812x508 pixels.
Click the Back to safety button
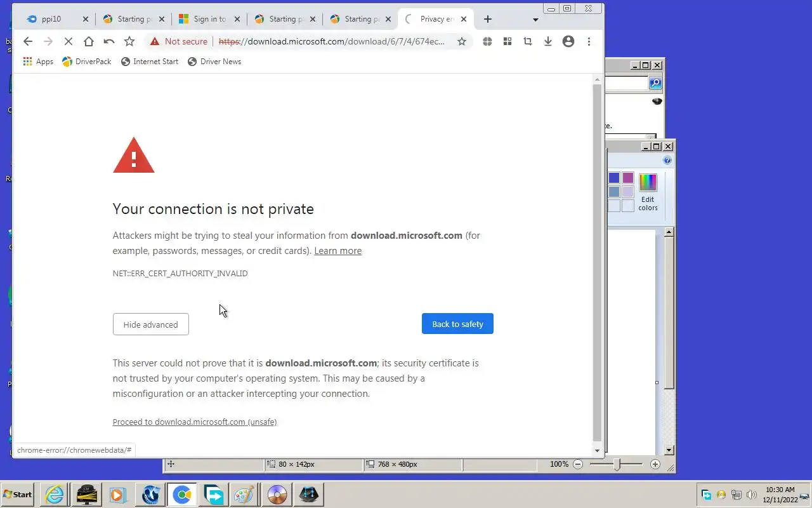tap(457, 324)
